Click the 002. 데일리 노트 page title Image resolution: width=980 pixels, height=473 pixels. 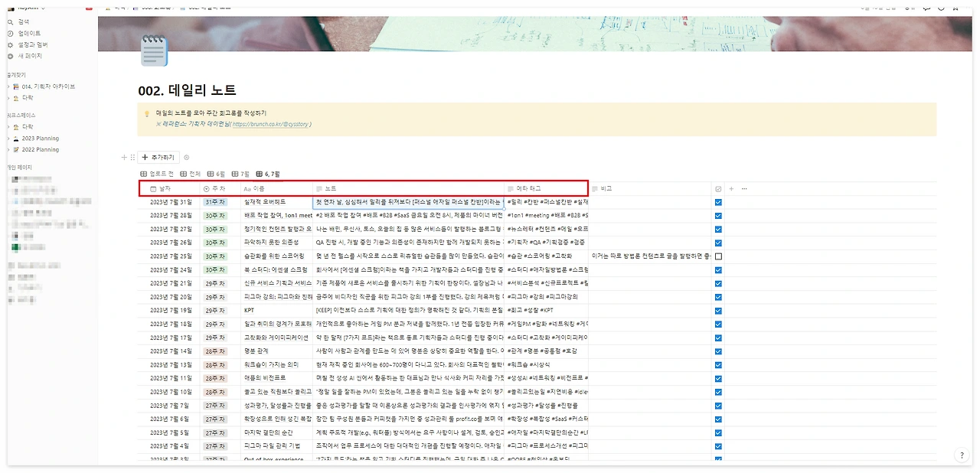187,90
